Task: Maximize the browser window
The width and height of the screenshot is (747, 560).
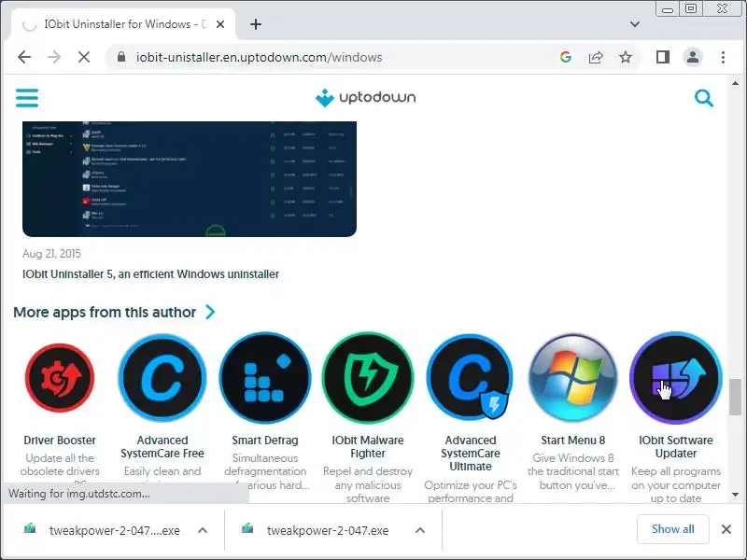Action: (x=691, y=8)
